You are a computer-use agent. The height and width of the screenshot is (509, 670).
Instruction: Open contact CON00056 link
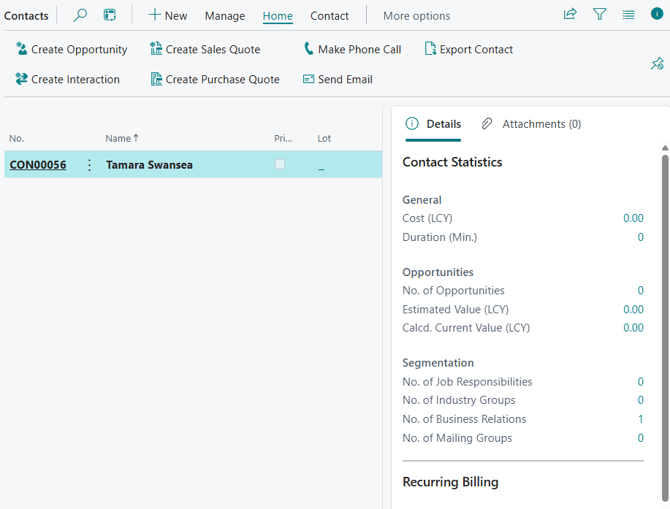(38, 165)
